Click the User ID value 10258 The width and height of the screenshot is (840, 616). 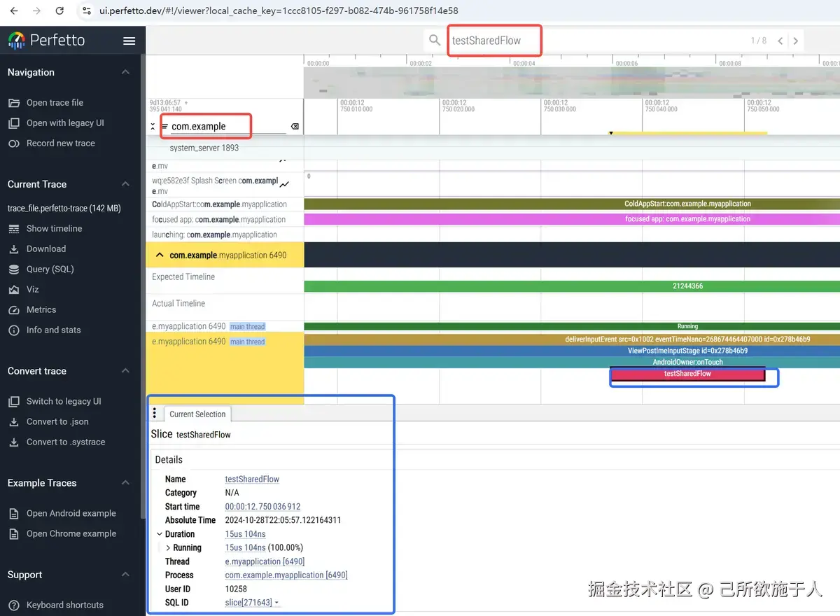coord(237,589)
